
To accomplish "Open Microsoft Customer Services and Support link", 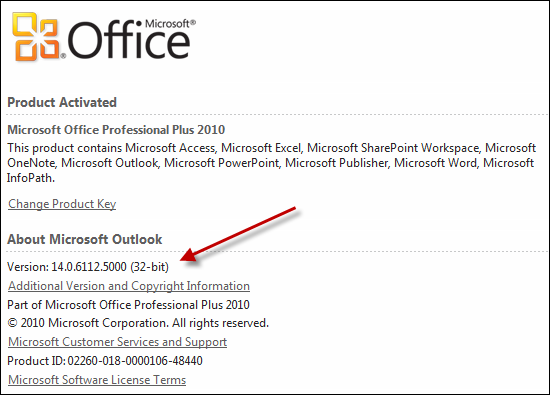I will click(x=118, y=342).
